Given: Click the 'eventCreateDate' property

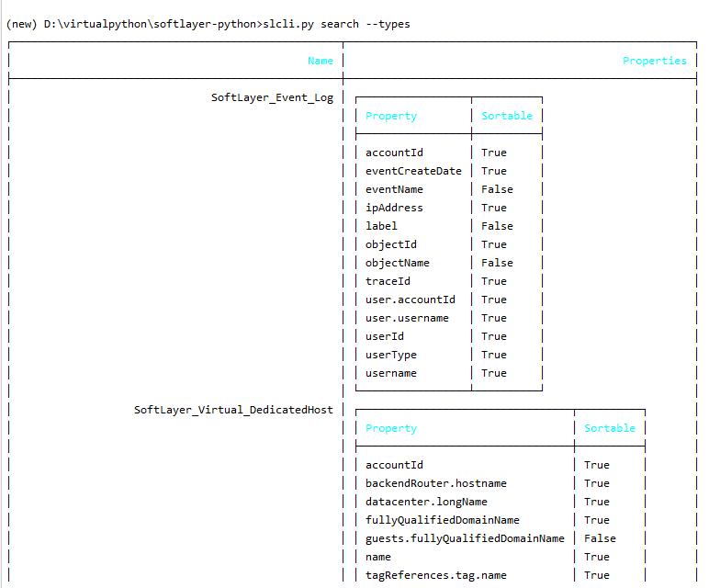Looking at the screenshot, I should point(413,171).
